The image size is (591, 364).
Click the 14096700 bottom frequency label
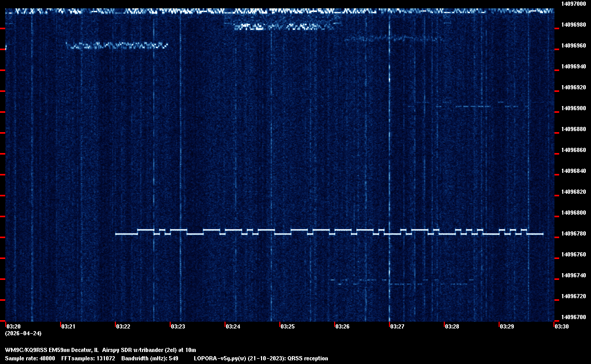pyautogui.click(x=573, y=317)
